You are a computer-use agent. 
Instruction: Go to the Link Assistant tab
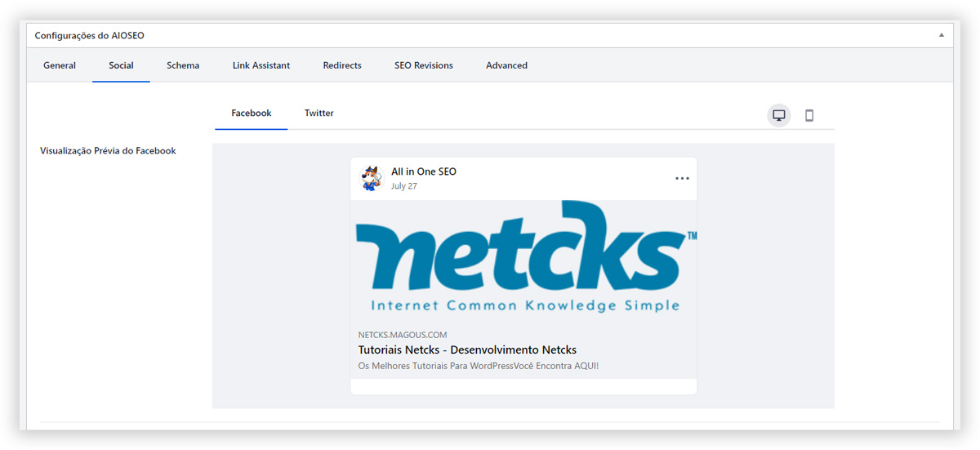point(261,65)
